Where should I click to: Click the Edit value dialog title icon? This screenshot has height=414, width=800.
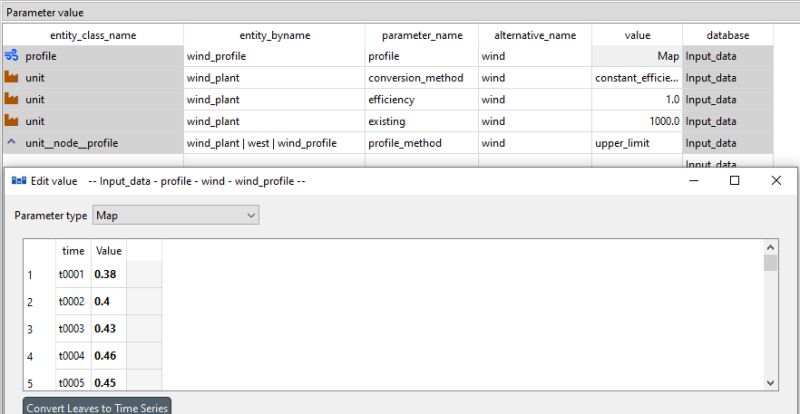(x=19, y=181)
